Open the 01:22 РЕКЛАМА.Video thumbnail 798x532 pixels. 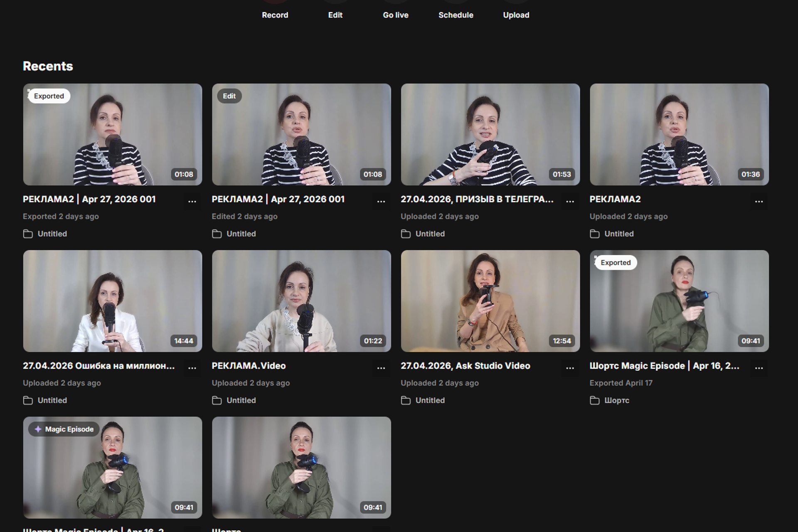point(301,301)
